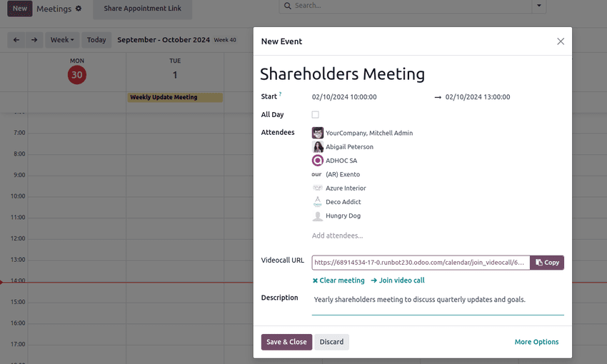
Task: Close the New Event dialog
Action: pyautogui.click(x=561, y=41)
